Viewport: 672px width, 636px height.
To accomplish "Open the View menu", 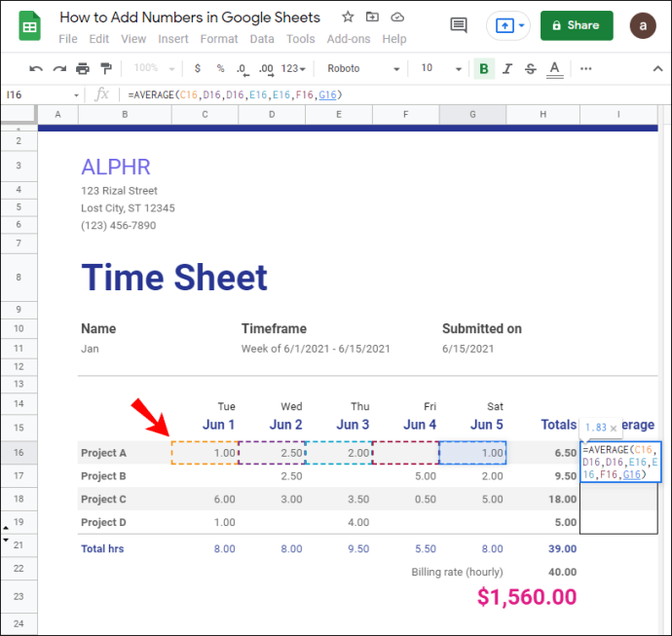I will tap(133, 39).
